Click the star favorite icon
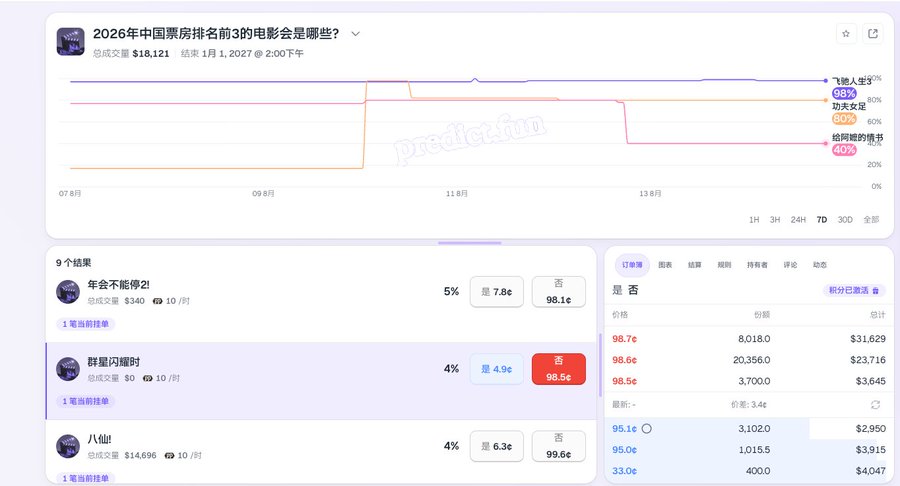This screenshot has width=900, height=486. tap(845, 34)
